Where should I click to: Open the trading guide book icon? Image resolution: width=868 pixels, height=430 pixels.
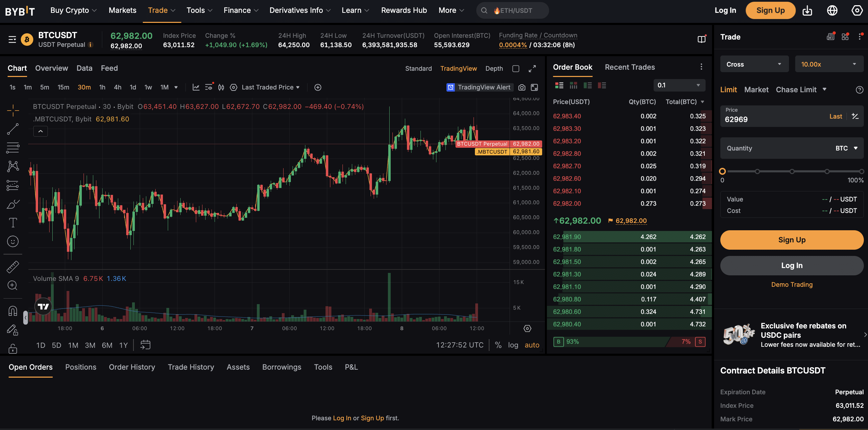pos(702,39)
